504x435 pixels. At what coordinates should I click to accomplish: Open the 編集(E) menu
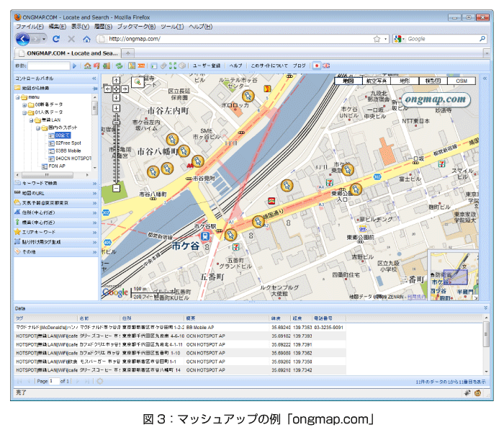tap(58, 27)
